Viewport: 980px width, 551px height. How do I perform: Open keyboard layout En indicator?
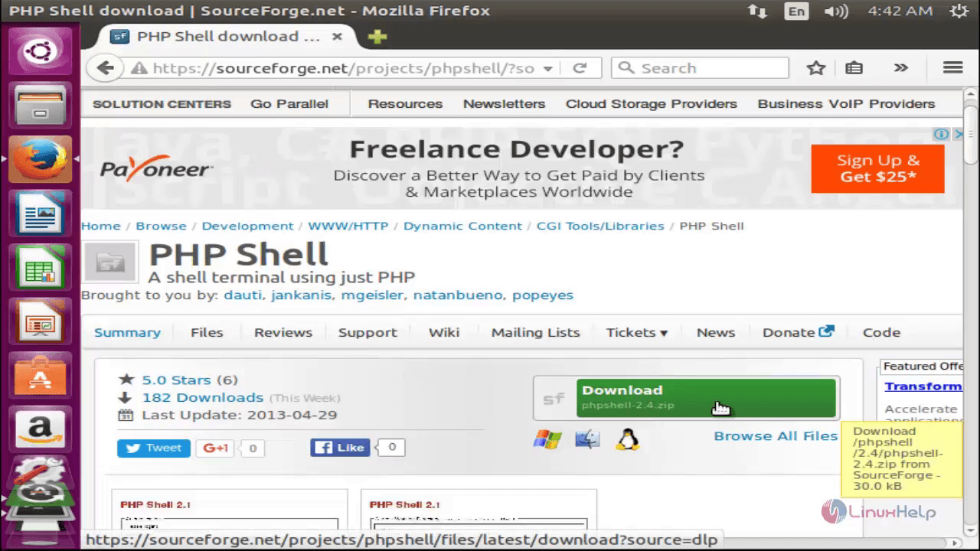click(x=797, y=11)
